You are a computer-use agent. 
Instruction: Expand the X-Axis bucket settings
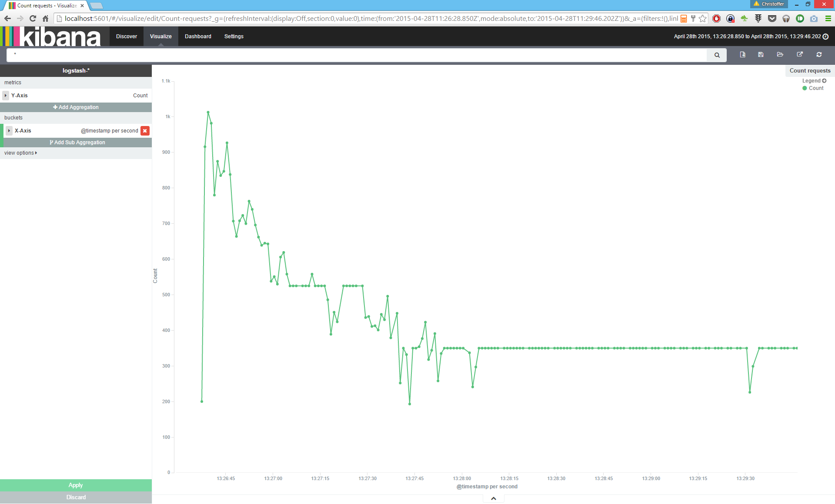coord(9,131)
